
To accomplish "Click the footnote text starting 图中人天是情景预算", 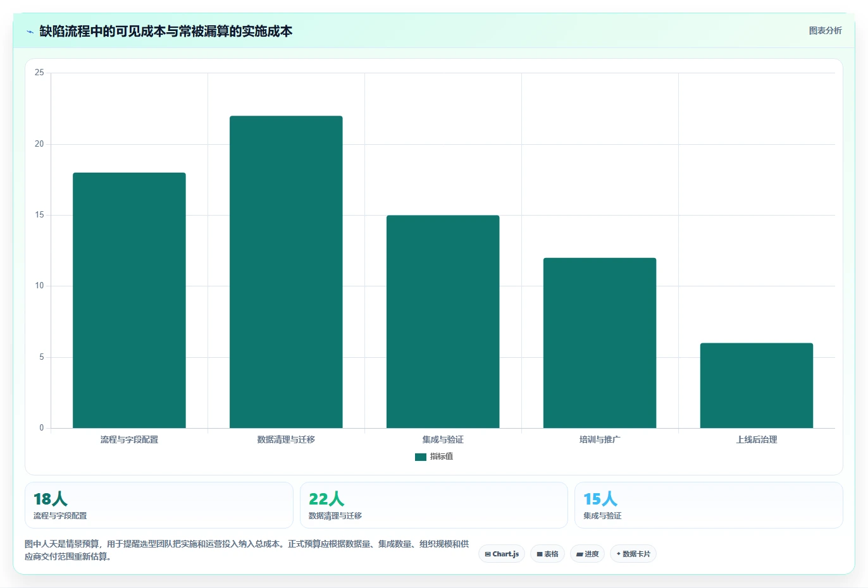I will point(247,550).
